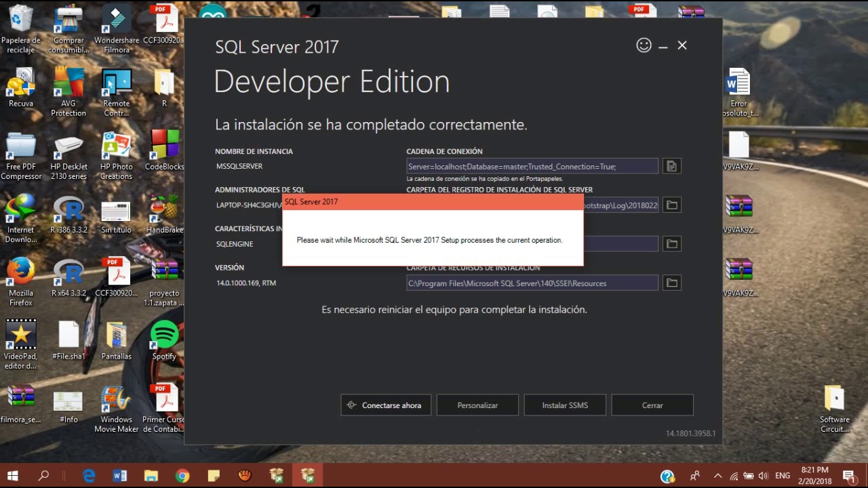Open filmora_se archive on desktop

21,405
